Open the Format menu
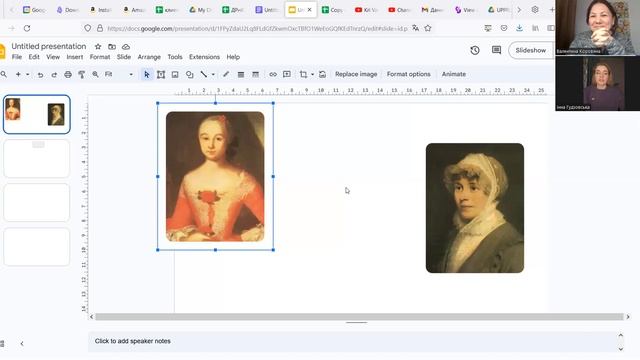The height and width of the screenshot is (360, 640). click(100, 57)
